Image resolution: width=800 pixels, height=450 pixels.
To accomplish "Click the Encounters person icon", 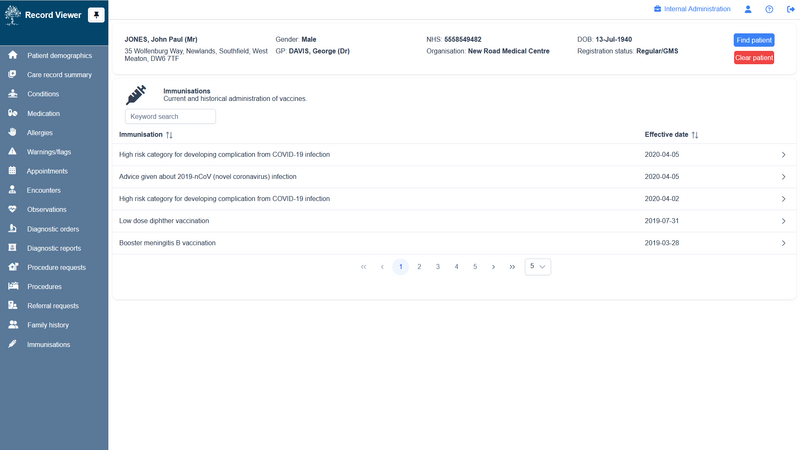I will pos(12,190).
